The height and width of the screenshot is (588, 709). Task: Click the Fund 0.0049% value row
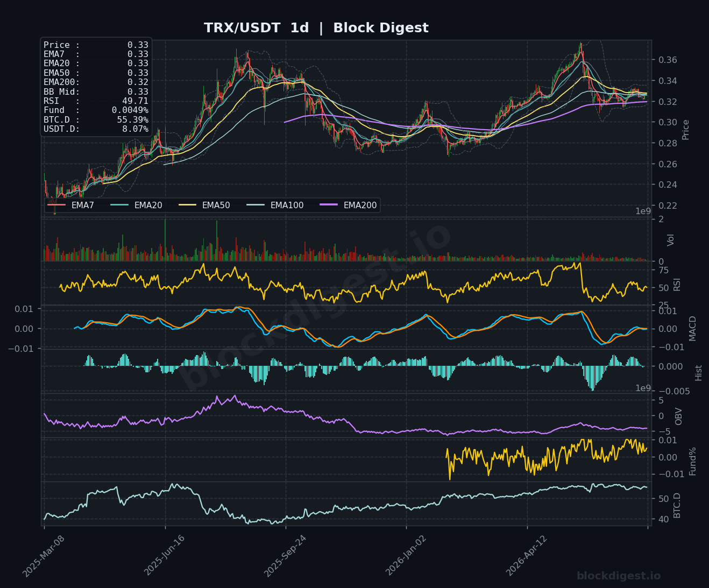(96, 110)
